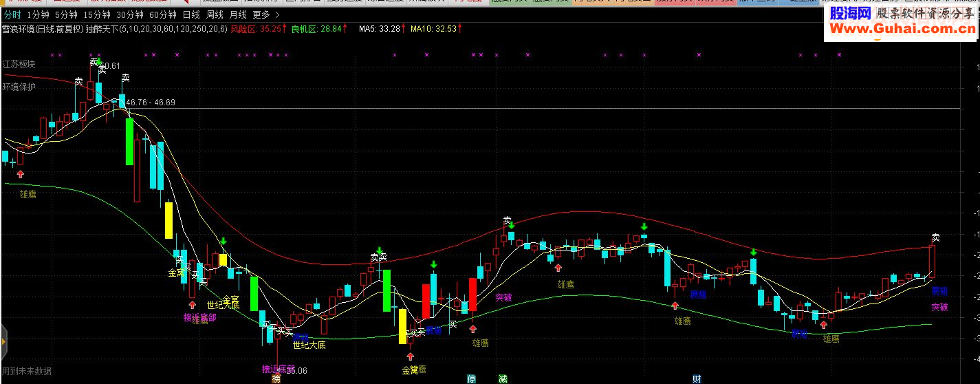Viewport: 980px width, 384px height.
Task: Click the 46.76 - 46.69 price label
Action: (x=151, y=103)
